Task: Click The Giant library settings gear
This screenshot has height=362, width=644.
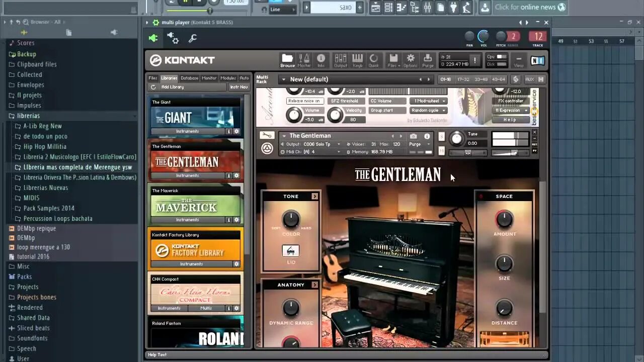Action: [236, 131]
